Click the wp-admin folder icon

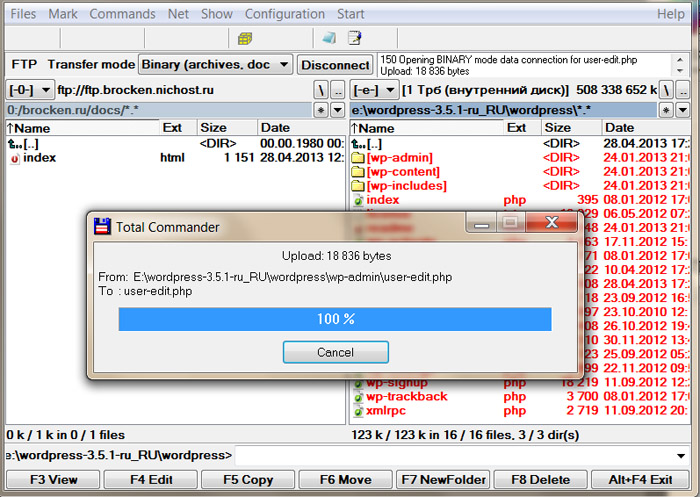pyautogui.click(x=358, y=158)
